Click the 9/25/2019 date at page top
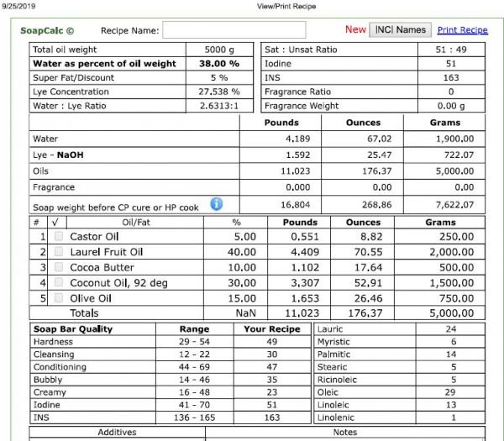 (x=18, y=6)
